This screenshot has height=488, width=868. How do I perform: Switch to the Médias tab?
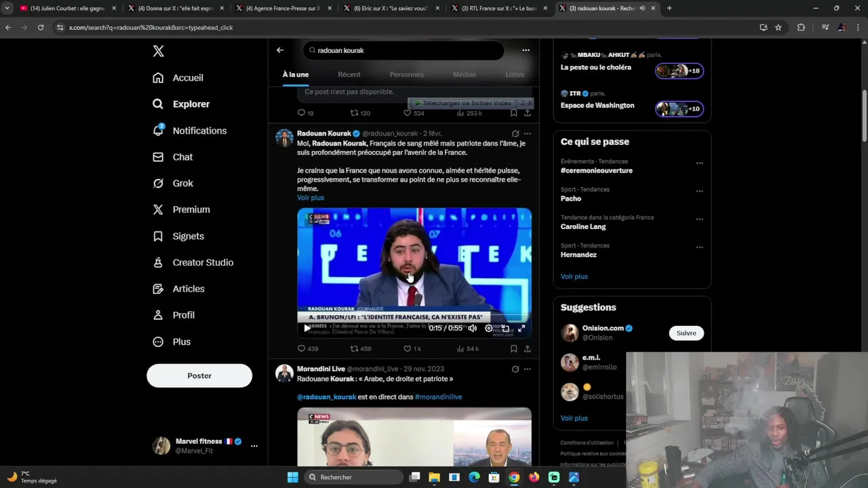465,75
